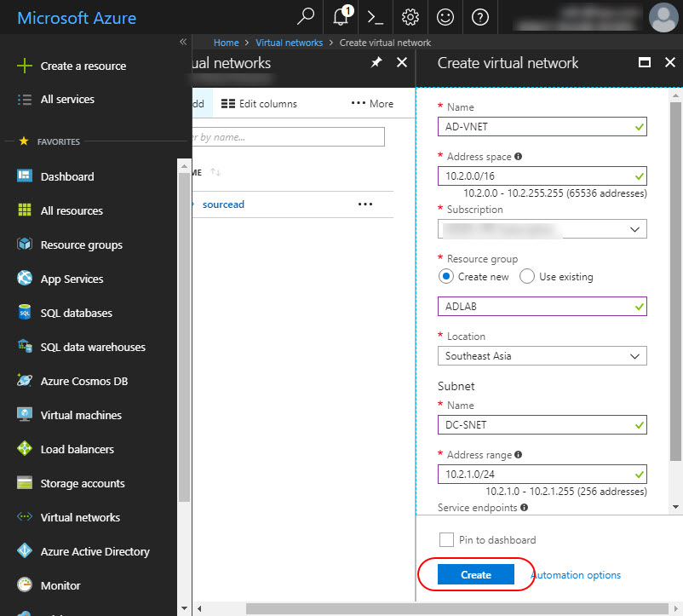Click the Address range info icon
Image resolution: width=683 pixels, height=616 pixels.
518,454
